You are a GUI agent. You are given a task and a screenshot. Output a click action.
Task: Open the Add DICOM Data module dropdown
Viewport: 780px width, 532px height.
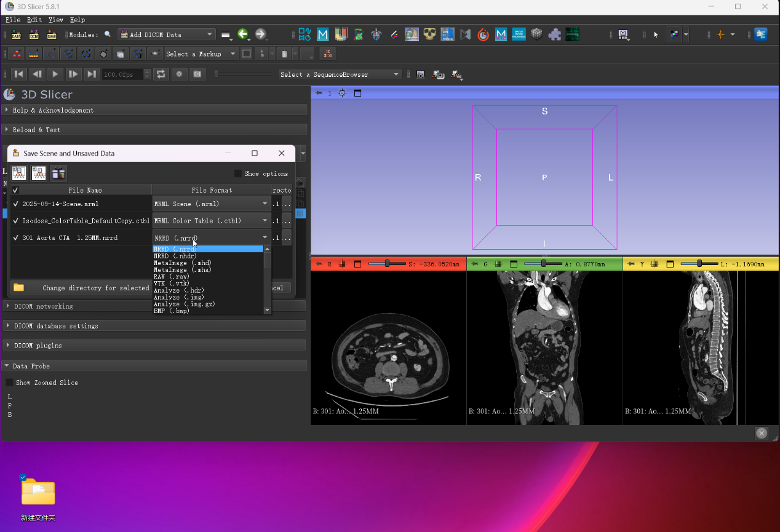click(166, 34)
